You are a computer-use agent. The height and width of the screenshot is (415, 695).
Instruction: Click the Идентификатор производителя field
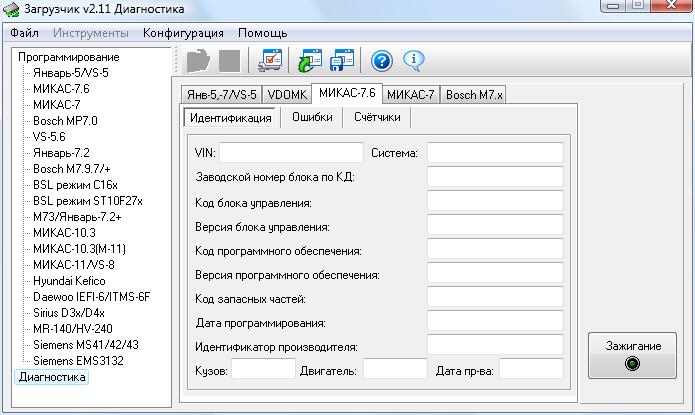click(x=496, y=345)
